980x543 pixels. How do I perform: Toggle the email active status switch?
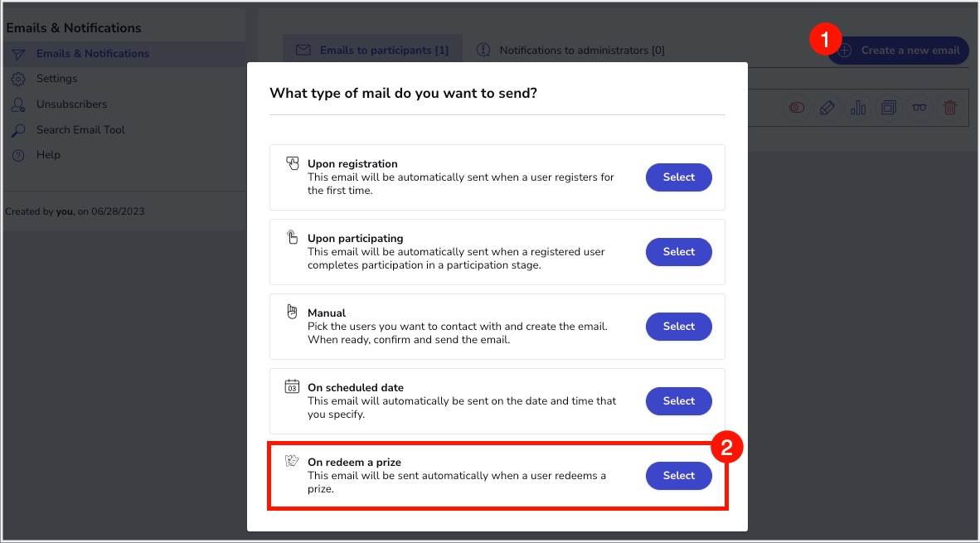pyautogui.click(x=797, y=108)
